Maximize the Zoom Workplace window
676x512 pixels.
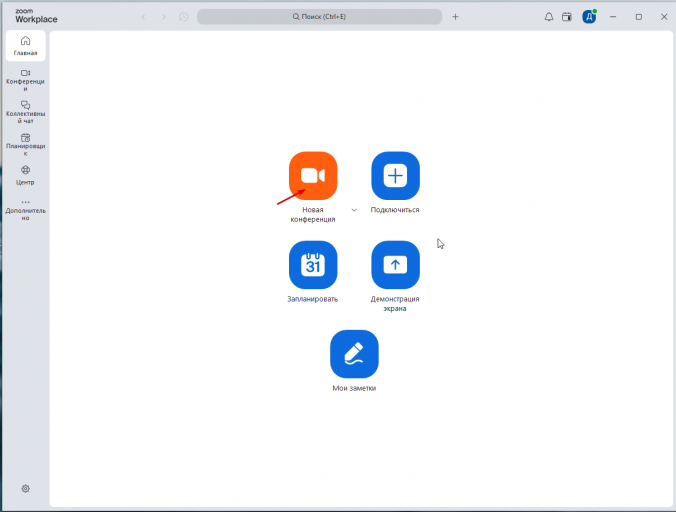(638, 17)
